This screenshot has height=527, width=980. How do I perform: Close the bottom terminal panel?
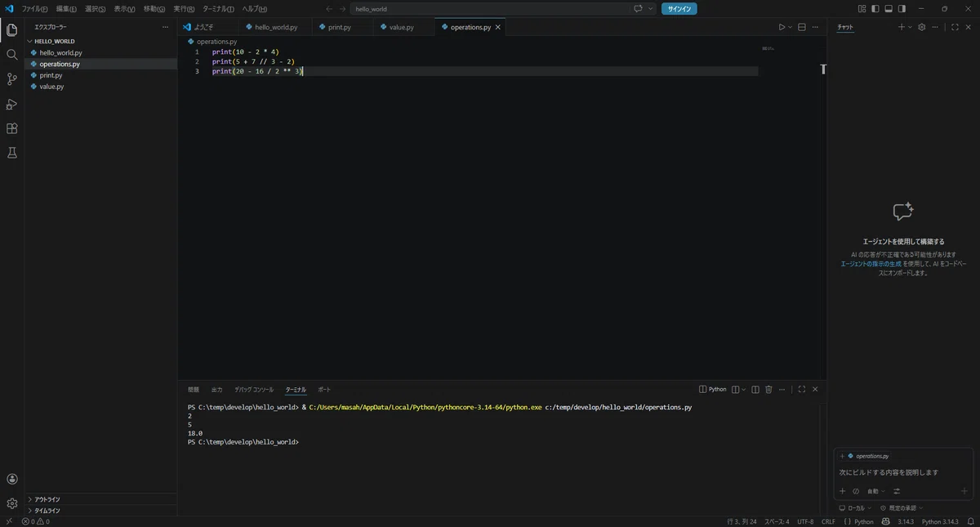[x=815, y=390]
